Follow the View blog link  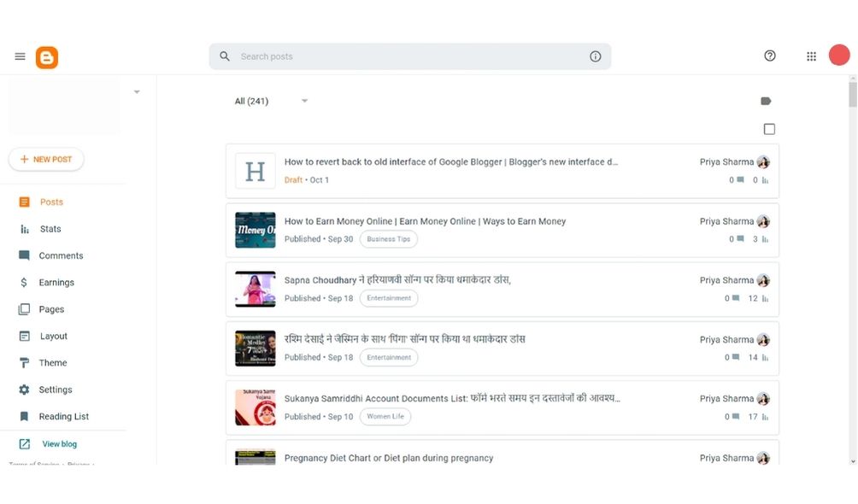pos(60,444)
